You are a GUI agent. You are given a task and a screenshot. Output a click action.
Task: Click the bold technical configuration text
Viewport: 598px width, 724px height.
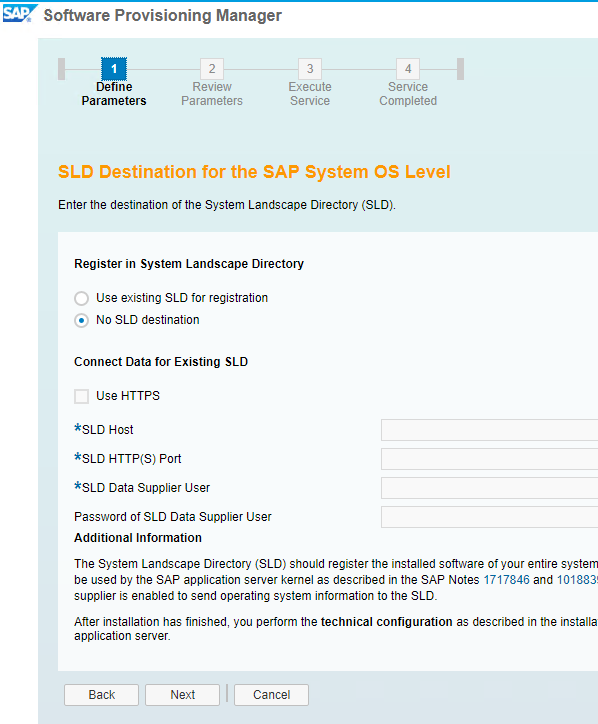(387, 622)
